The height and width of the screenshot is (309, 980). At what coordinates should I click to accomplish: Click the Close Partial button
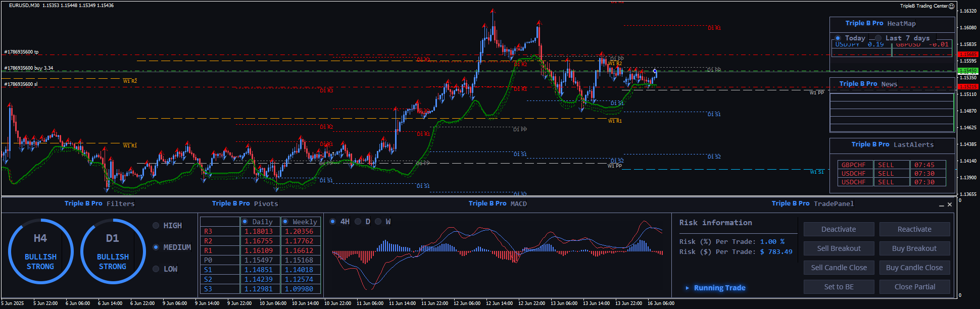pos(914,287)
